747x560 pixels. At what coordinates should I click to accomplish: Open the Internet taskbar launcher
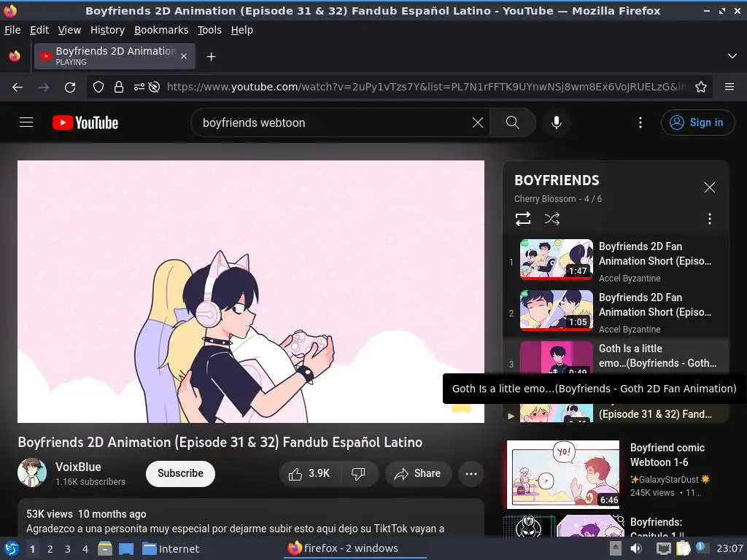pos(171,549)
